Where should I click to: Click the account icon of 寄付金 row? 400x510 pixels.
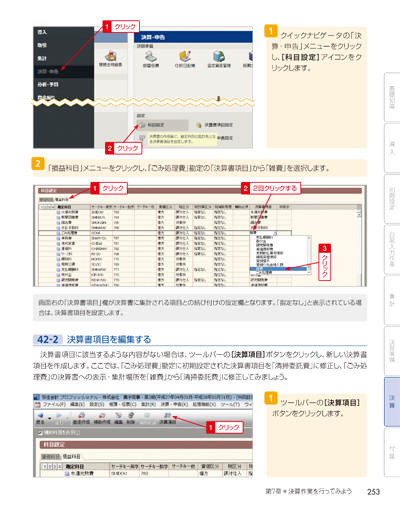[x=58, y=275]
